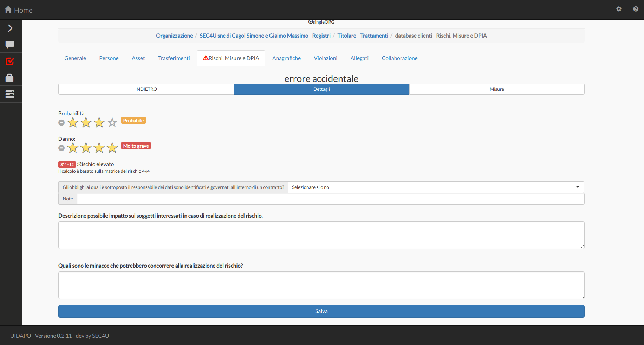644x345 pixels.
Task: Open the help question mark icon
Action: [636, 9]
